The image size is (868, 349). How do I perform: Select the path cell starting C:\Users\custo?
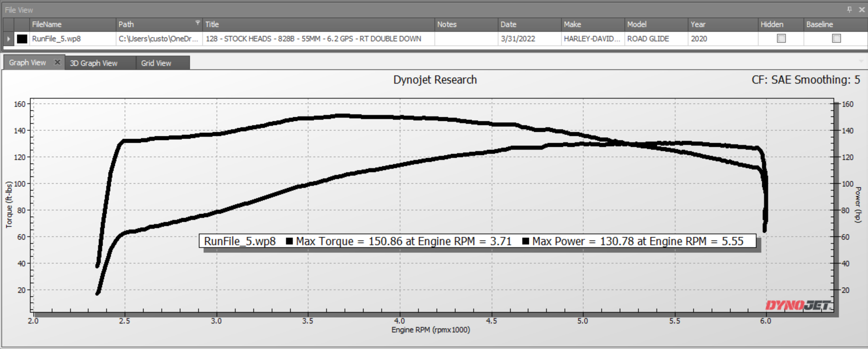point(159,39)
